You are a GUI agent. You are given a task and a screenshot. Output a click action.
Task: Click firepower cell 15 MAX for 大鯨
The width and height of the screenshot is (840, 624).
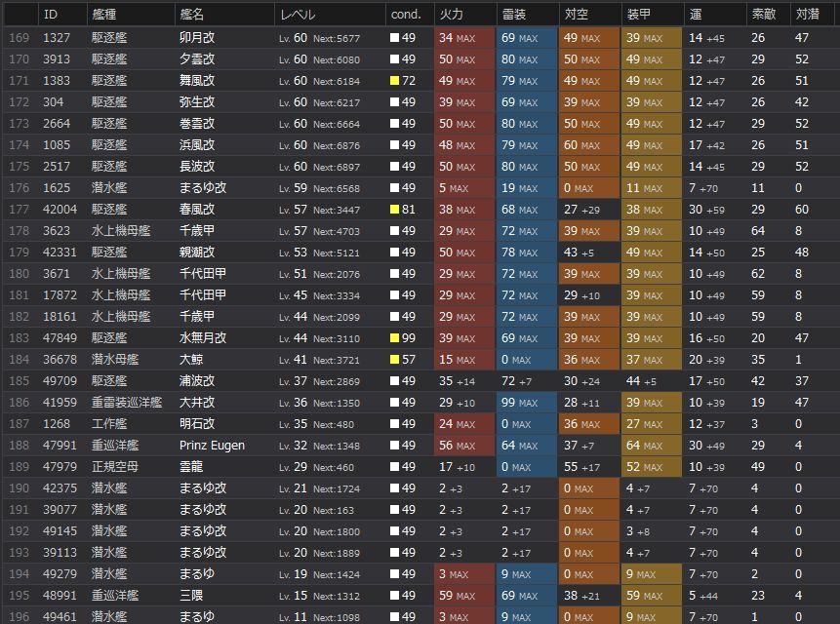point(464,360)
